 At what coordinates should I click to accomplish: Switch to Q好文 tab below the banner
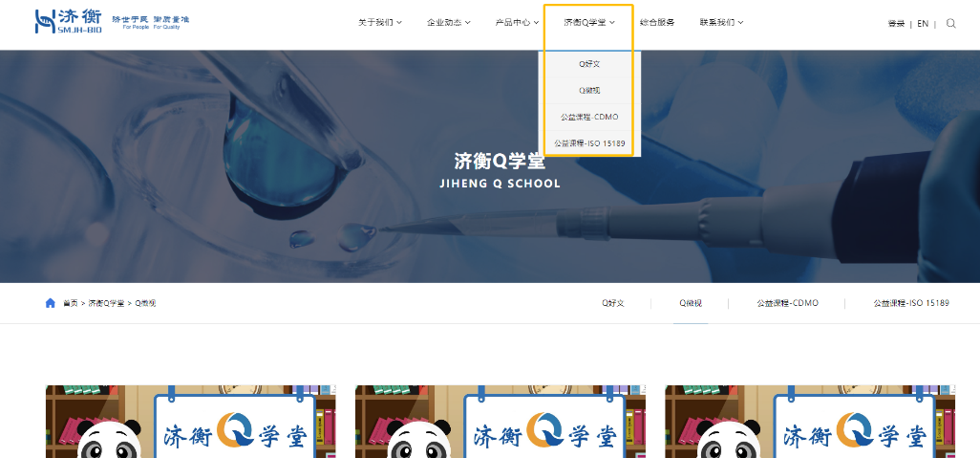click(612, 303)
